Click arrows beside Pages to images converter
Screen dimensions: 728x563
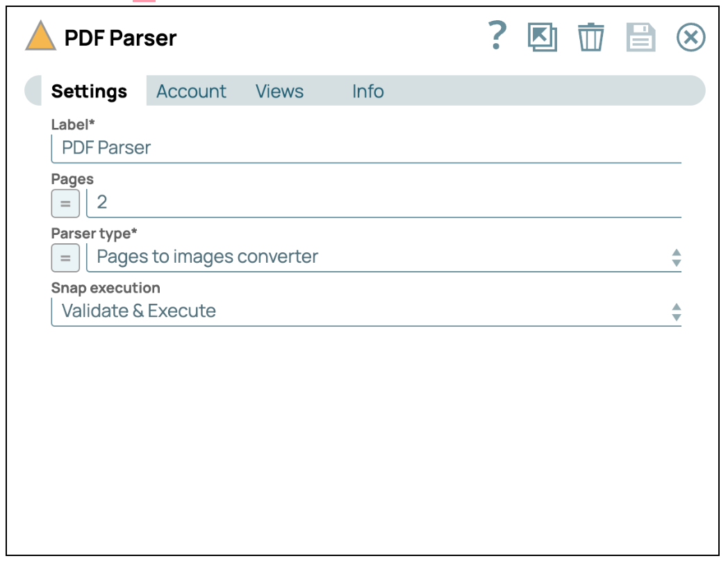coord(676,258)
